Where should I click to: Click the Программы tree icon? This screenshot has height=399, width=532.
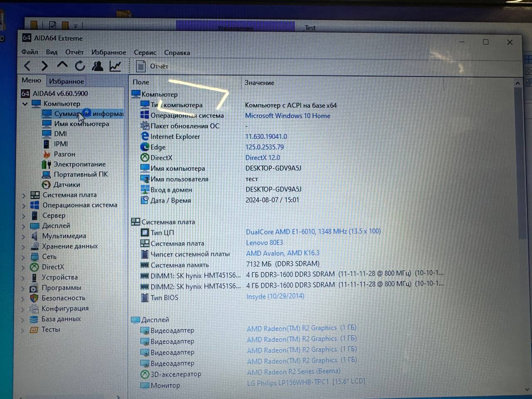click(x=34, y=288)
